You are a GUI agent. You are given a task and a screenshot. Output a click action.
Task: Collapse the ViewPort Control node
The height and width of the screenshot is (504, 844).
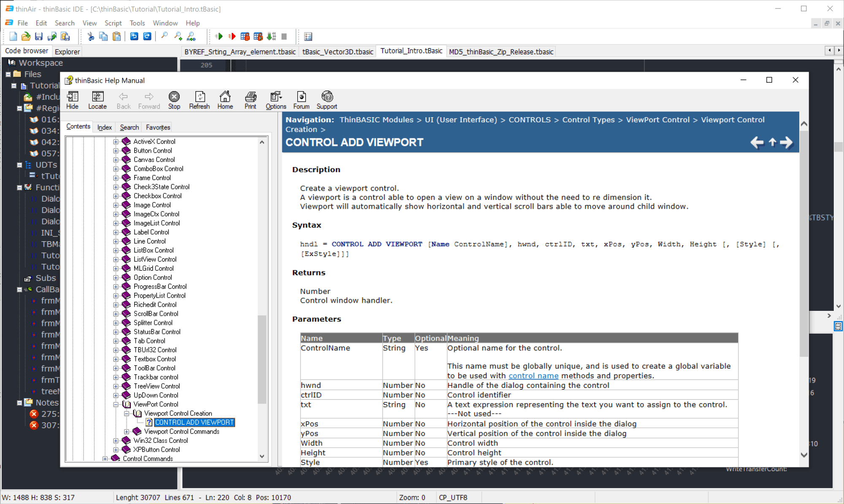(116, 404)
